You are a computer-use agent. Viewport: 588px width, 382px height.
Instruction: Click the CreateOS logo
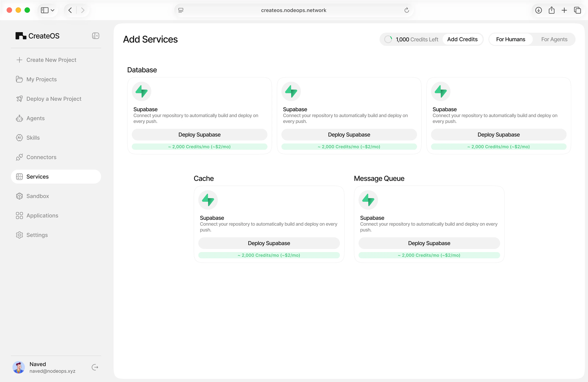[38, 36]
